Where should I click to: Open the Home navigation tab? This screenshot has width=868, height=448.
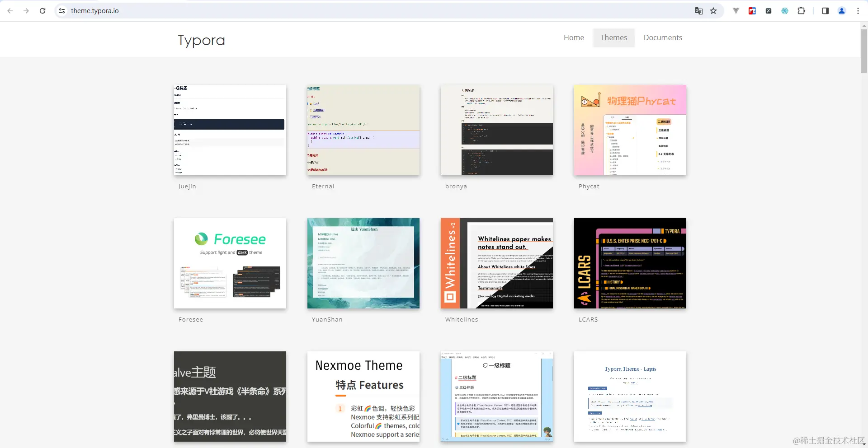click(574, 37)
